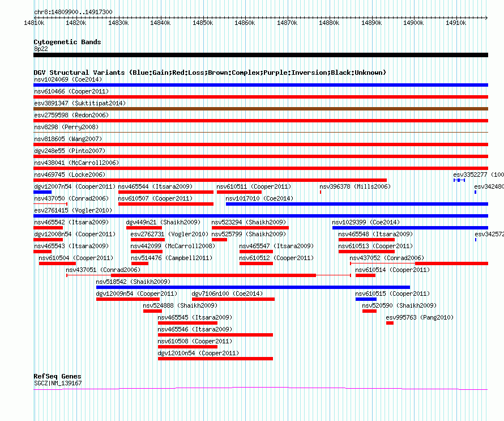Image resolution: width=504 pixels, height=421 pixels.
Task: Click the Cytogenetic Bands track title
Action: (x=67, y=42)
